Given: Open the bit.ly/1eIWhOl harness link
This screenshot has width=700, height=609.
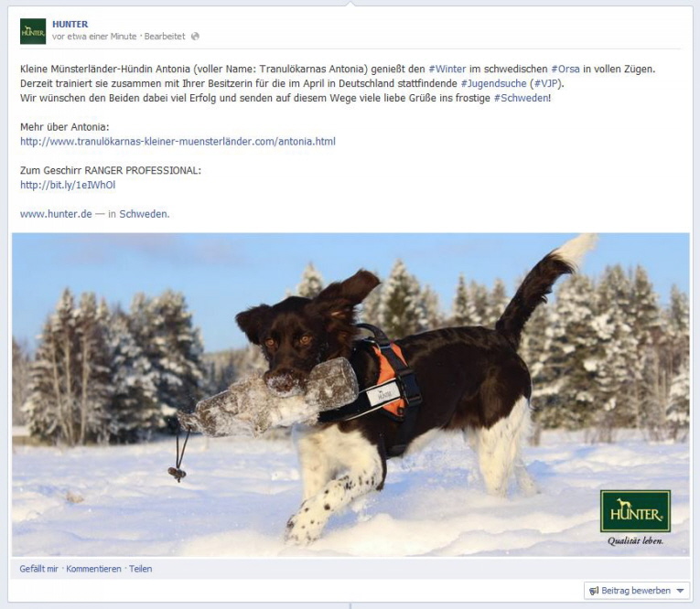Looking at the screenshot, I should pyautogui.click(x=68, y=185).
